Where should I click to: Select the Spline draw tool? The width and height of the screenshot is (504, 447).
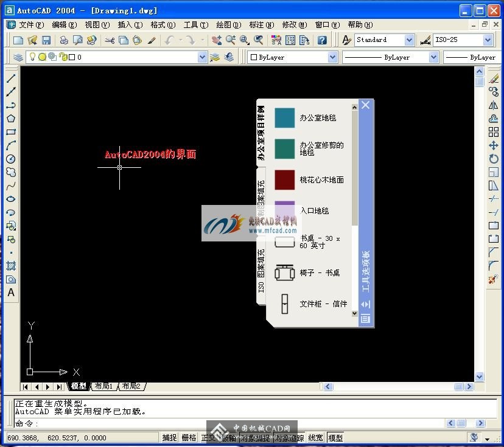[11, 185]
